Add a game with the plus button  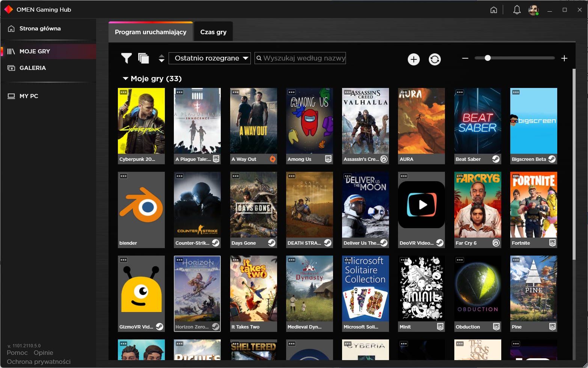click(x=414, y=59)
